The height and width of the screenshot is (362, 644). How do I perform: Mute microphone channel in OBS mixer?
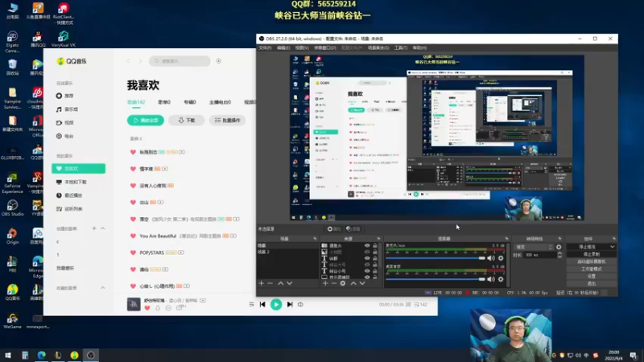coord(491,258)
